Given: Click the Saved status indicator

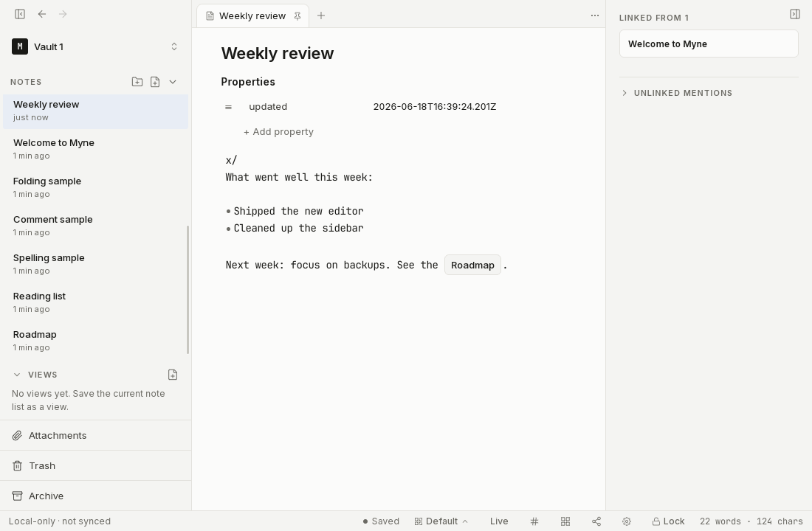Looking at the screenshot, I should [381, 521].
